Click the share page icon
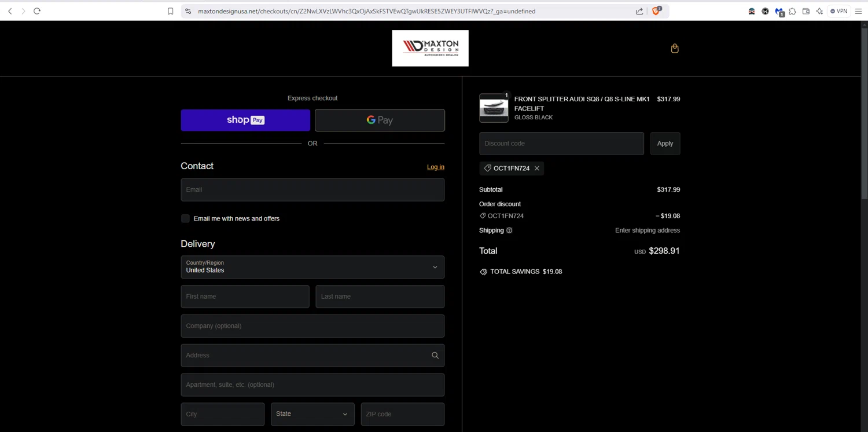Screen dimensions: 868x432 click(639, 11)
